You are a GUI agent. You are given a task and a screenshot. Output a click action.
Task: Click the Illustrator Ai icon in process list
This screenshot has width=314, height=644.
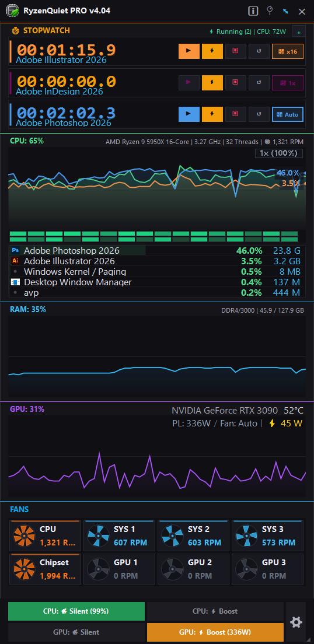click(16, 261)
